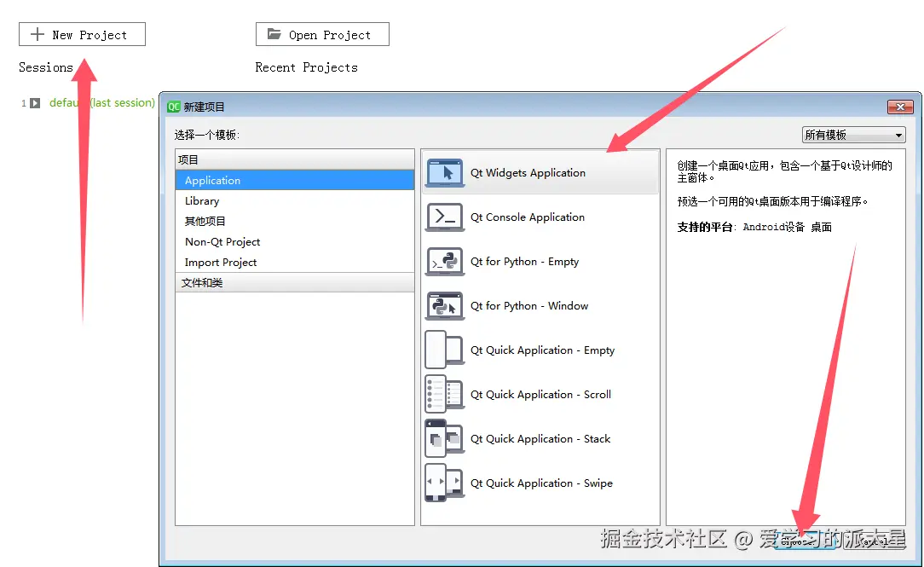Click the Qt Creator icon in dialog title
924x567 pixels.
tap(173, 107)
